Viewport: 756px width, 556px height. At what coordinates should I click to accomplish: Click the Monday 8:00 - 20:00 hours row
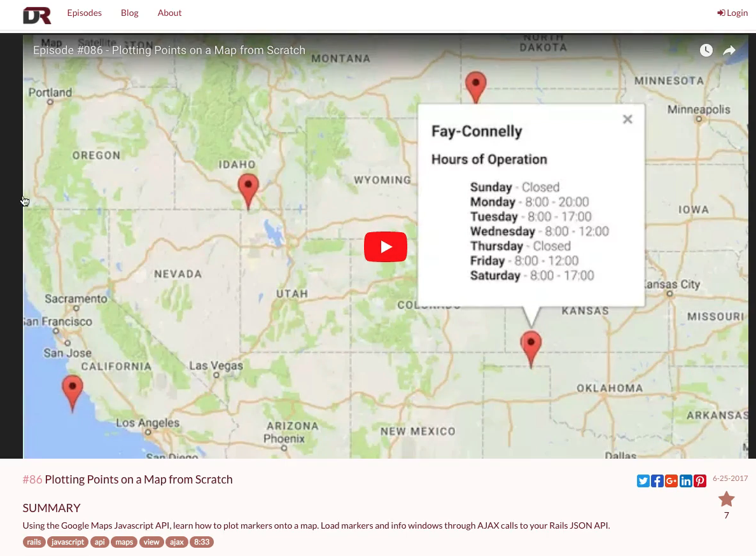tap(529, 202)
